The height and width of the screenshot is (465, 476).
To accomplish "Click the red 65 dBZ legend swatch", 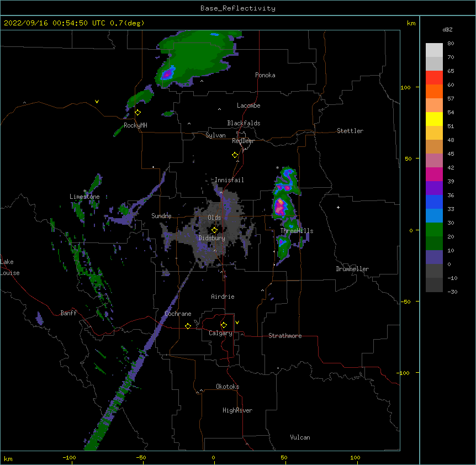I will point(434,78).
